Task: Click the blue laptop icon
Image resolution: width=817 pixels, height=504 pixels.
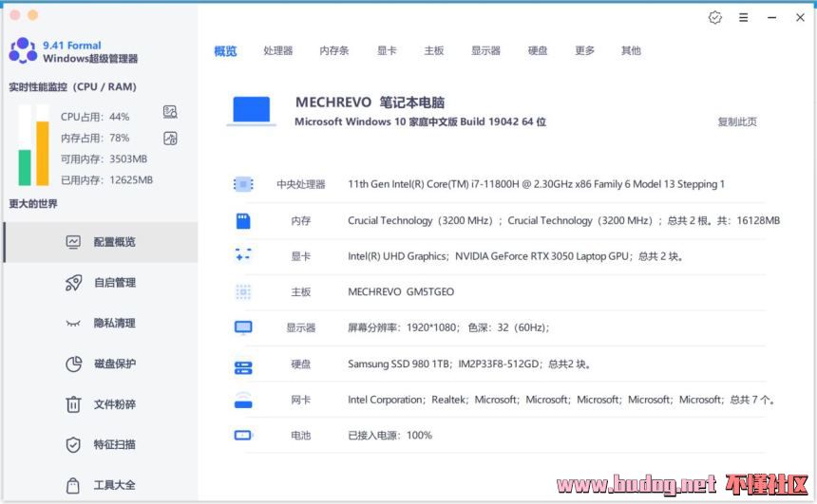Action: (251, 111)
